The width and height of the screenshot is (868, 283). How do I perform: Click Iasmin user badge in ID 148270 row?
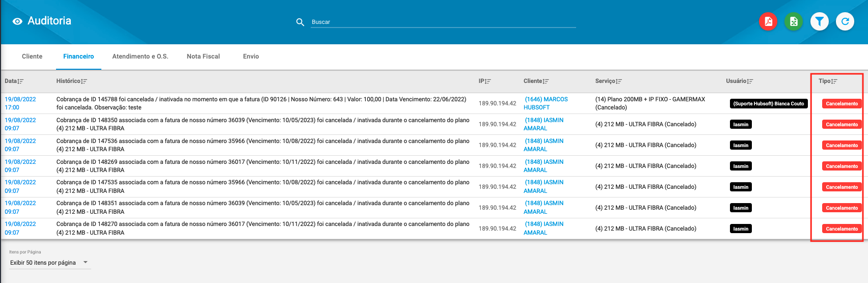coord(741,229)
